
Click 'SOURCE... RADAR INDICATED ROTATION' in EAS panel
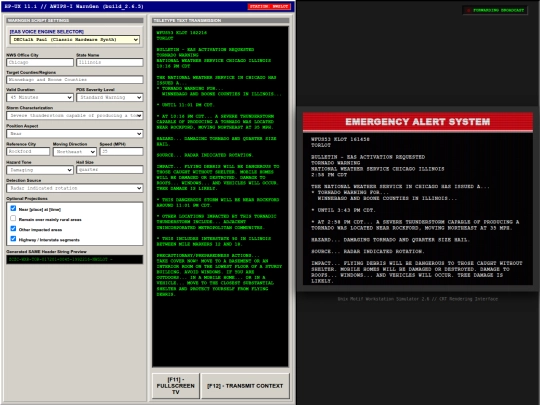[367, 251]
